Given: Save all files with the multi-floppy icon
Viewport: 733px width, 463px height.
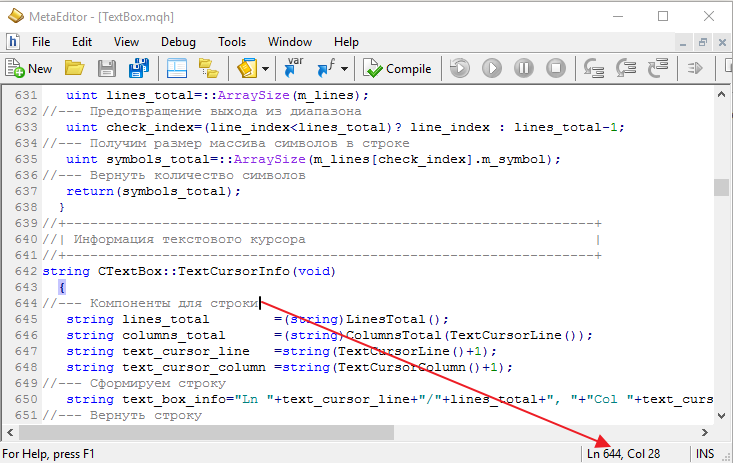Looking at the screenshot, I should coord(139,68).
